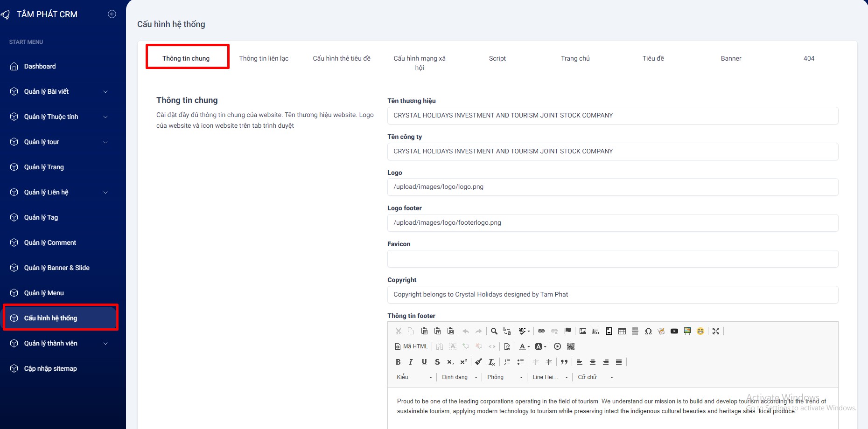
Task: Switch to the Thông tin liên lạc tab
Action: click(x=264, y=58)
